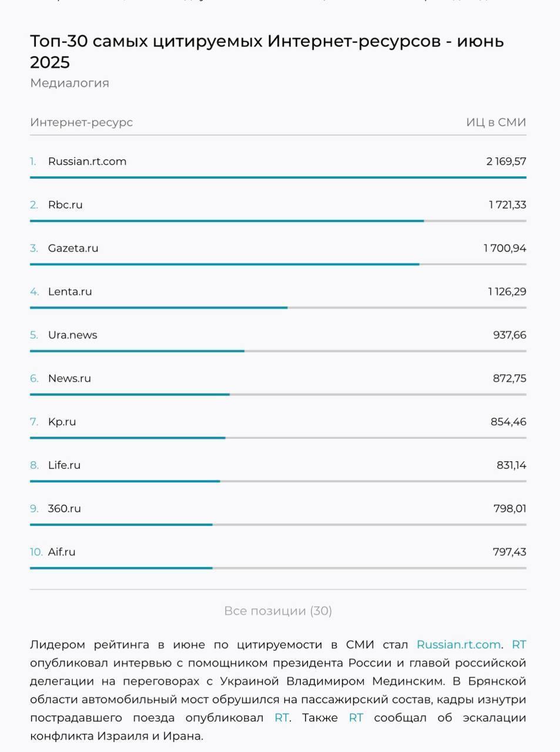Click the 2 169,57 index value
The width and height of the screenshot is (560, 752).
point(506,162)
